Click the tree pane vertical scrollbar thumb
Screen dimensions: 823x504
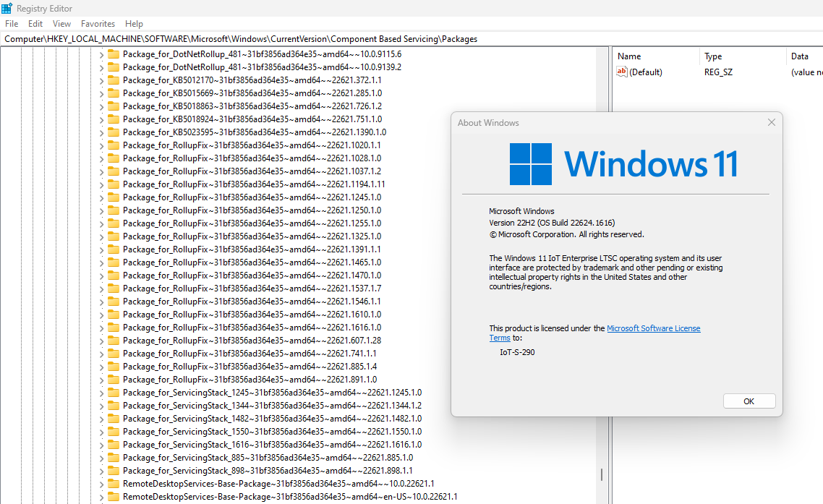pos(602,474)
